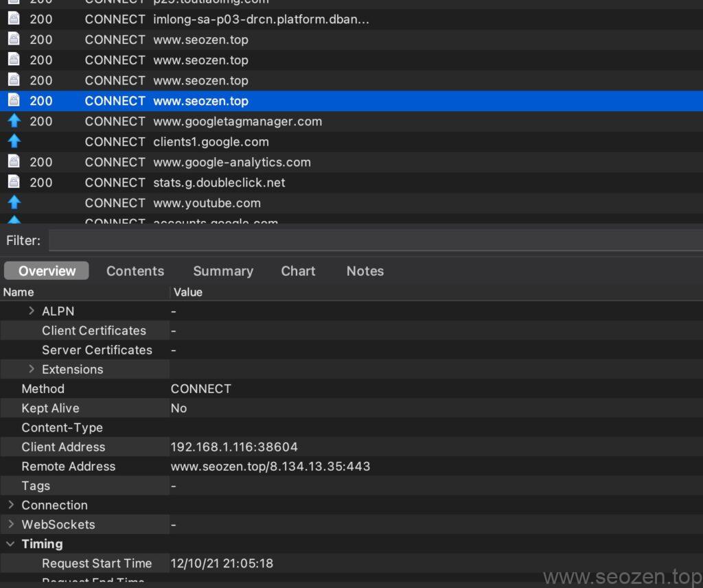Click Client Address value 192.168.1.116:38604

[234, 447]
